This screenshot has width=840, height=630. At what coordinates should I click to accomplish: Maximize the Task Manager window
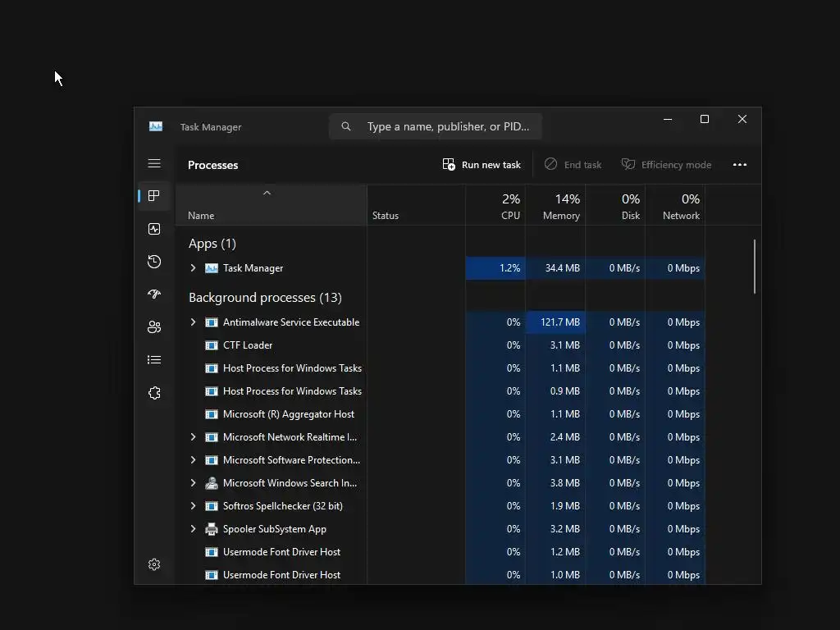[x=705, y=120]
